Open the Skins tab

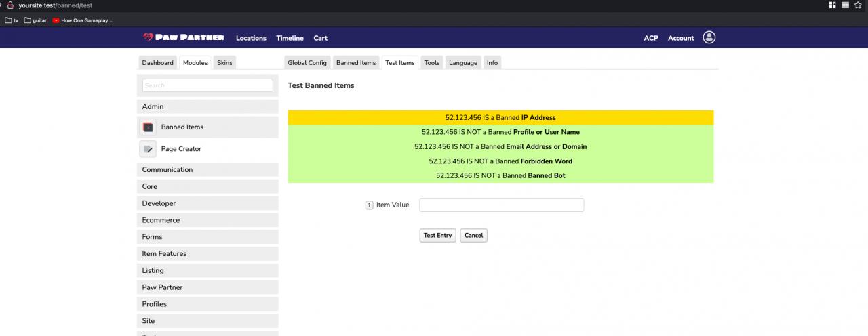(x=224, y=63)
